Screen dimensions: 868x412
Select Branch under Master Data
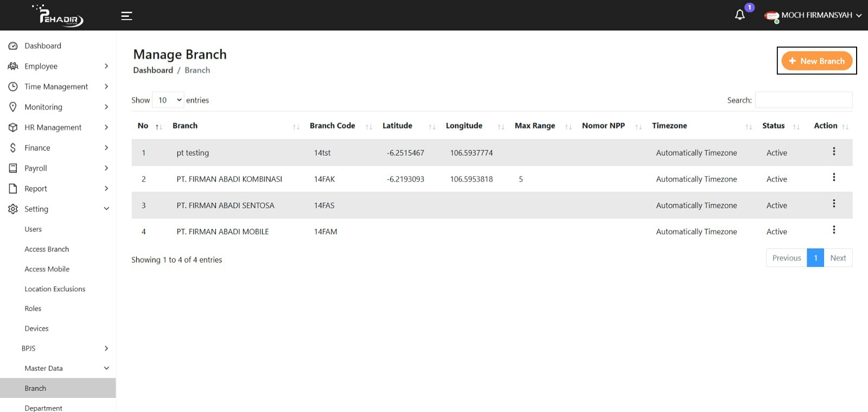pos(58,388)
